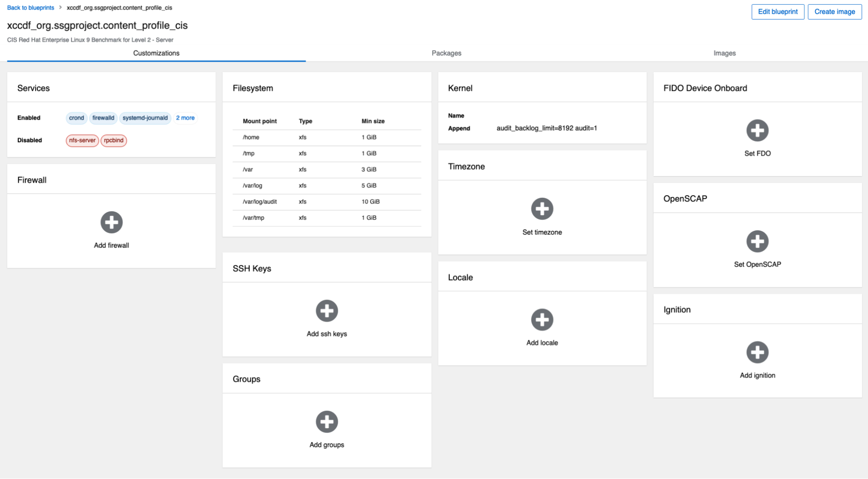Click the Add groups plus icon
The height and width of the screenshot is (479, 868).
(x=327, y=422)
